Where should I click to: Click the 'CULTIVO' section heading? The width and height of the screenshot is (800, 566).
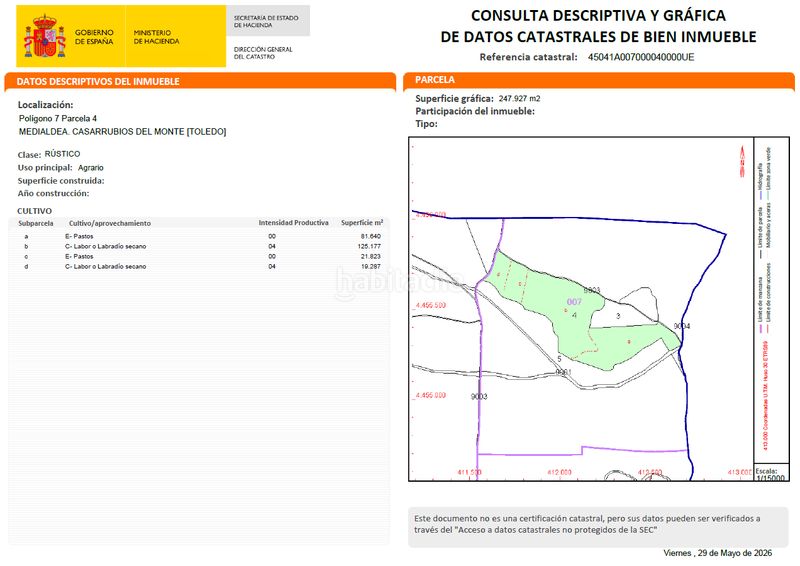[34, 211]
